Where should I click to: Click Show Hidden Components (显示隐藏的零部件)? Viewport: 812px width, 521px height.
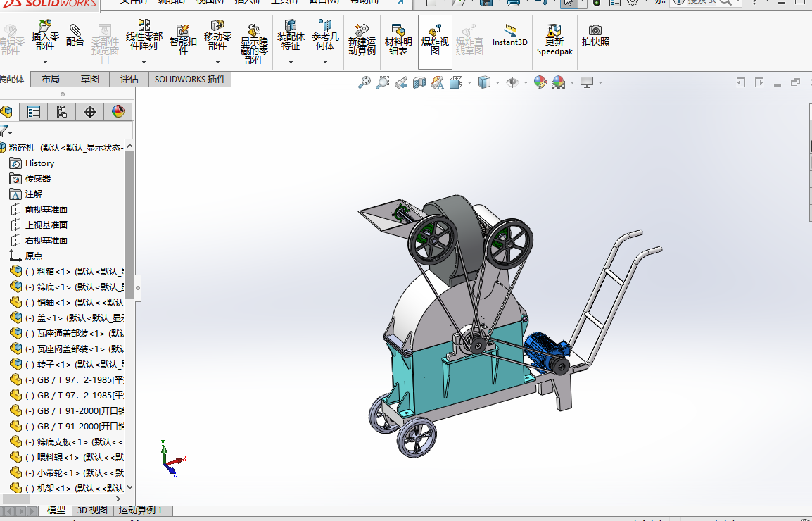(254, 44)
